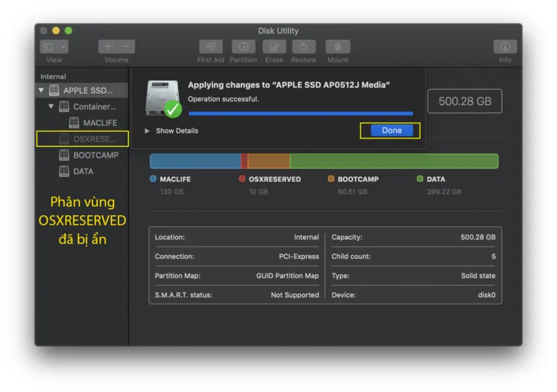Open the View sidebar icon

pyautogui.click(x=48, y=47)
